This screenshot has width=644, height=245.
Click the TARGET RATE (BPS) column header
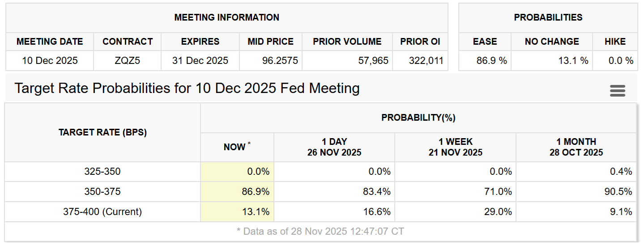click(102, 132)
